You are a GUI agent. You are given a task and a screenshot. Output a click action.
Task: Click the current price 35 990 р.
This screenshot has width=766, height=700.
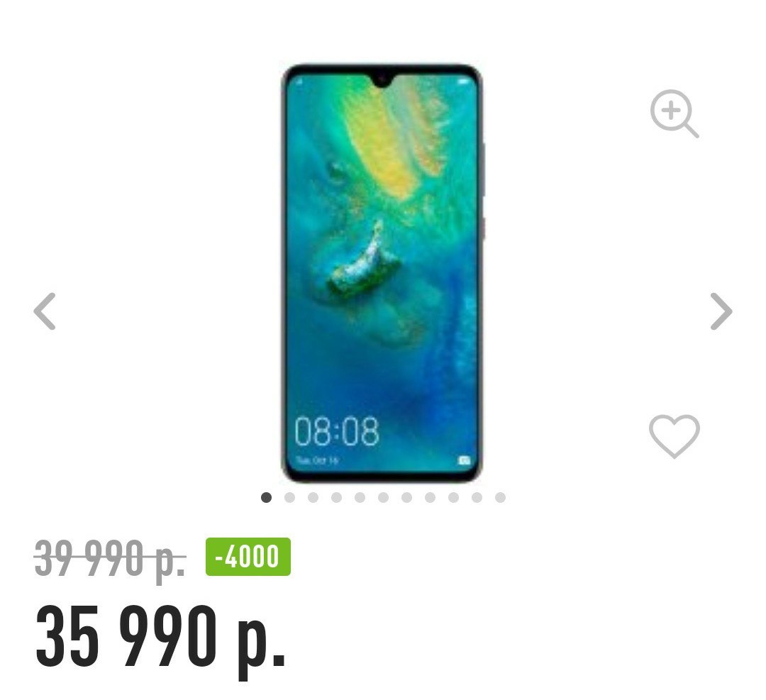(161, 638)
